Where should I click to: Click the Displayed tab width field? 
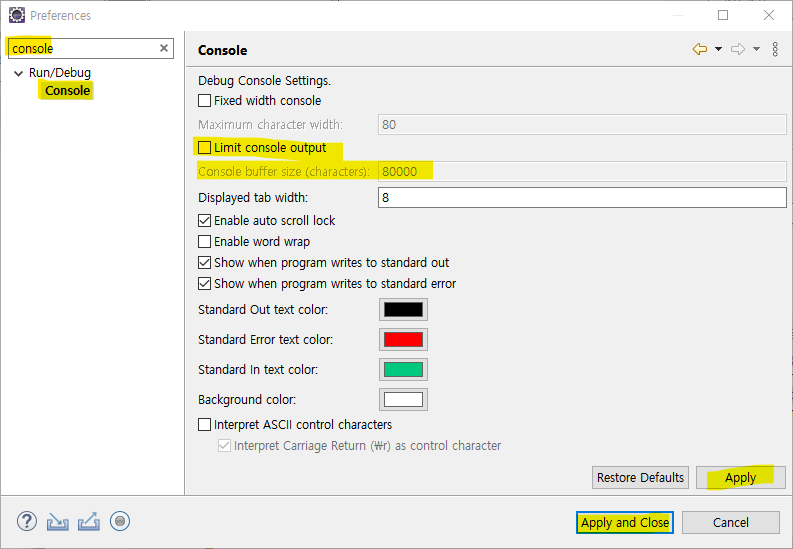click(582, 197)
